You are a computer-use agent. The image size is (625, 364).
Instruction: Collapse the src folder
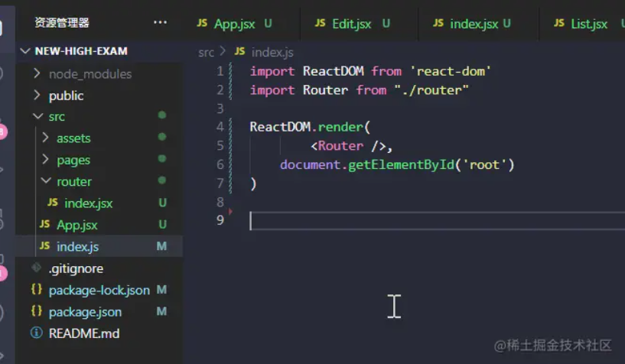[37, 117]
